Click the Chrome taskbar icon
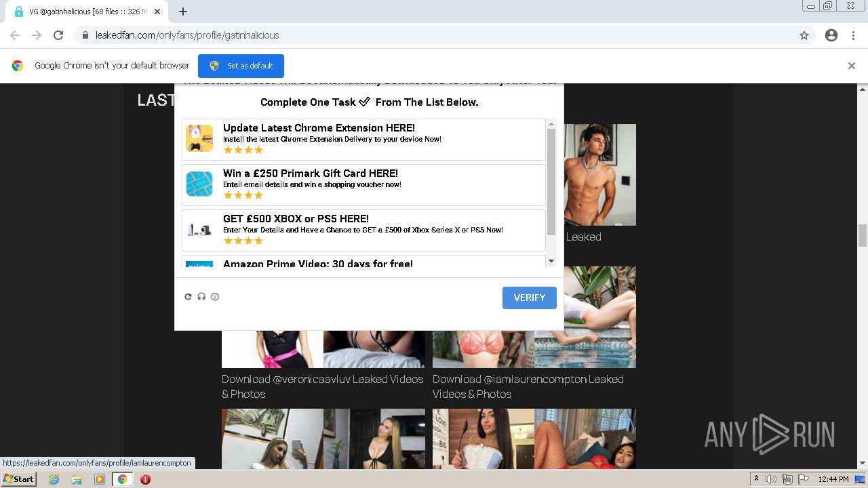 [122, 479]
